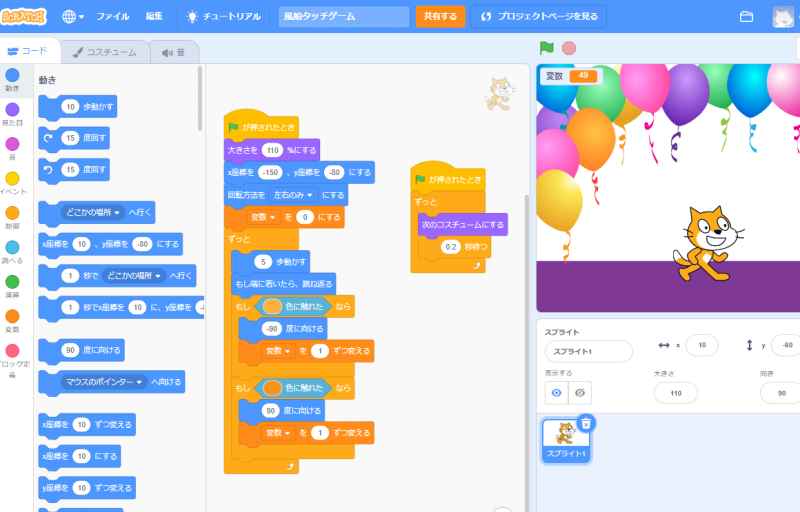Viewport: 800px width, 512px height.
Task: Click 0.2 value in 秒待つ block
Action: (451, 247)
